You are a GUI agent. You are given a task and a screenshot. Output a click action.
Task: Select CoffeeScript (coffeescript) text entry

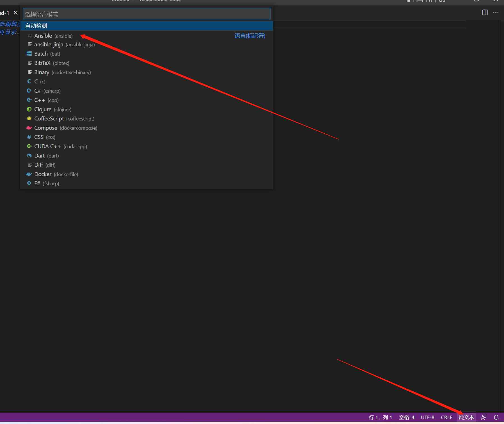tap(64, 118)
